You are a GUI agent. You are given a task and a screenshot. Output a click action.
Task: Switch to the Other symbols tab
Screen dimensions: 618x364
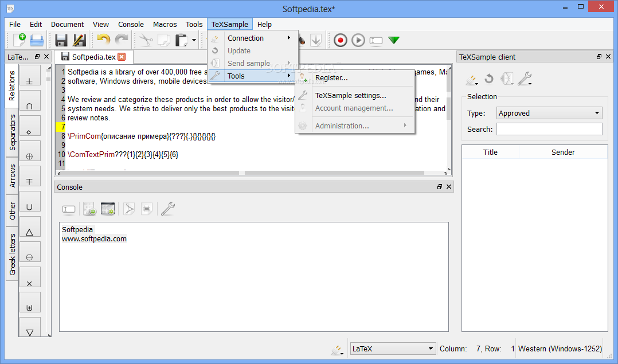click(12, 211)
